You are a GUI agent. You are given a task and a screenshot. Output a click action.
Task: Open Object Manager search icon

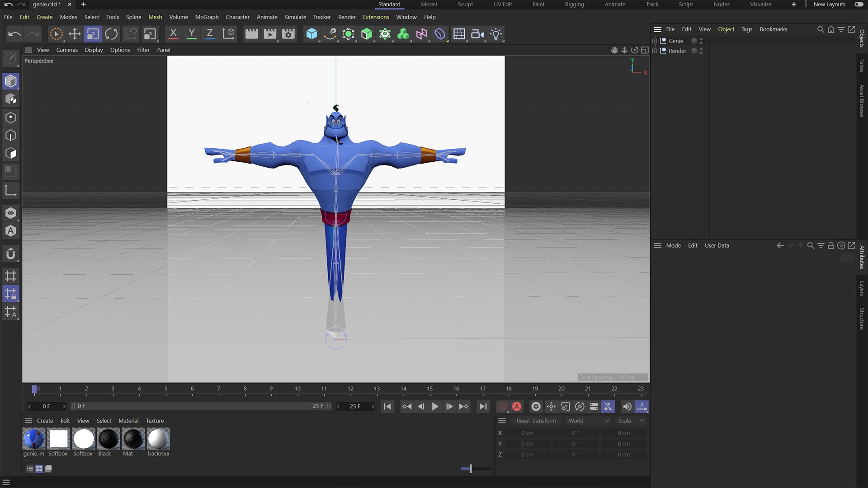[821, 29]
